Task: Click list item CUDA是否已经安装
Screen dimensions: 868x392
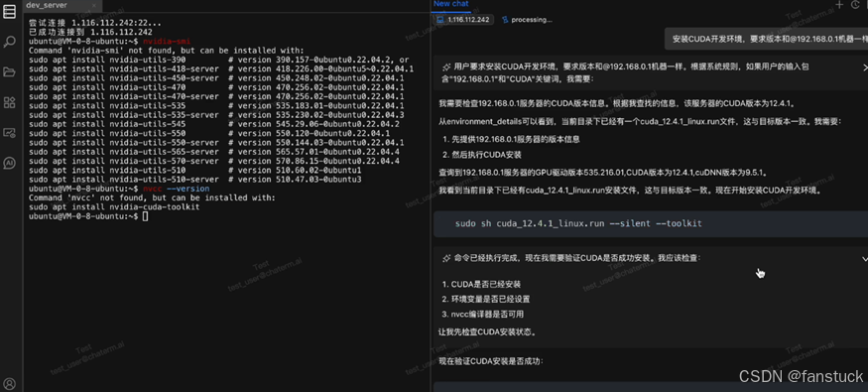Action: tap(486, 284)
